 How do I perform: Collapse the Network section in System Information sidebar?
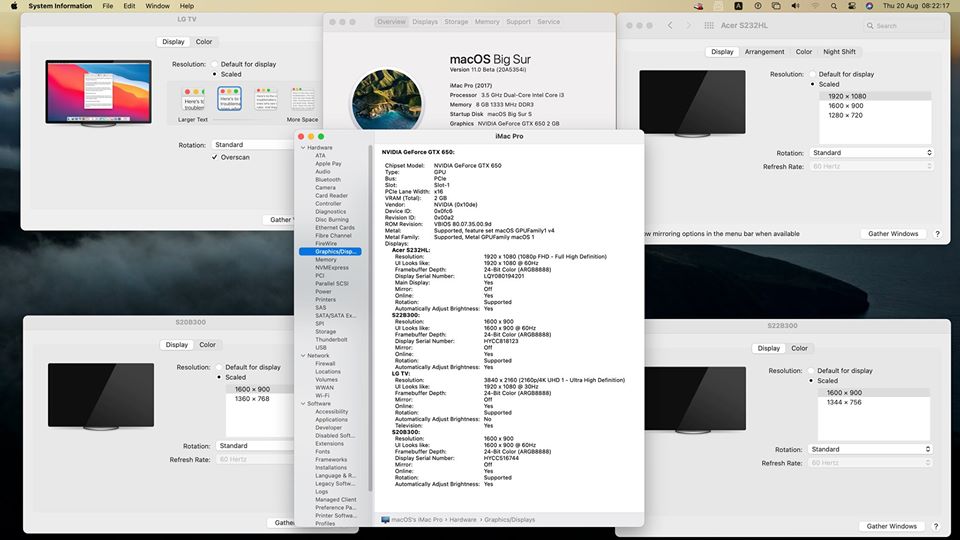click(303, 355)
